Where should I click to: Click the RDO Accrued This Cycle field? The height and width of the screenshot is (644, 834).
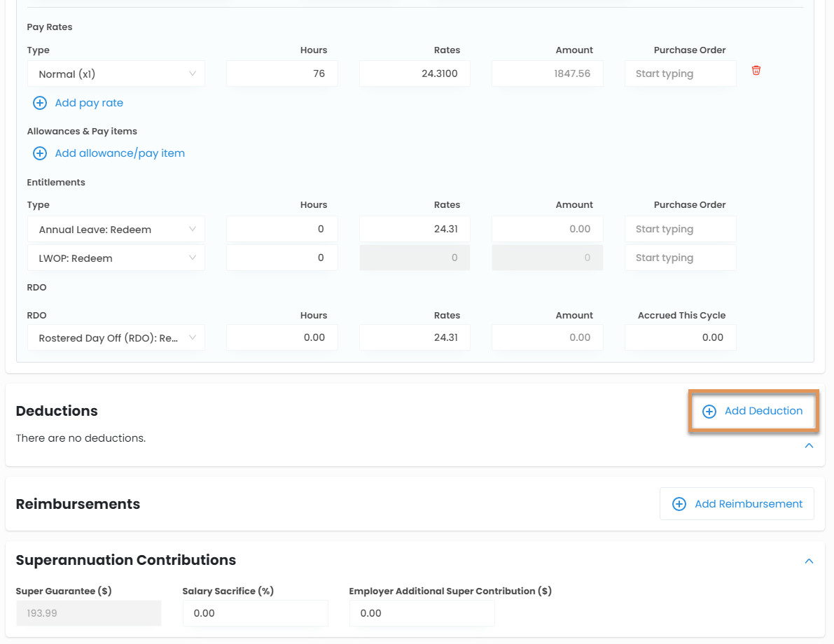(x=680, y=337)
